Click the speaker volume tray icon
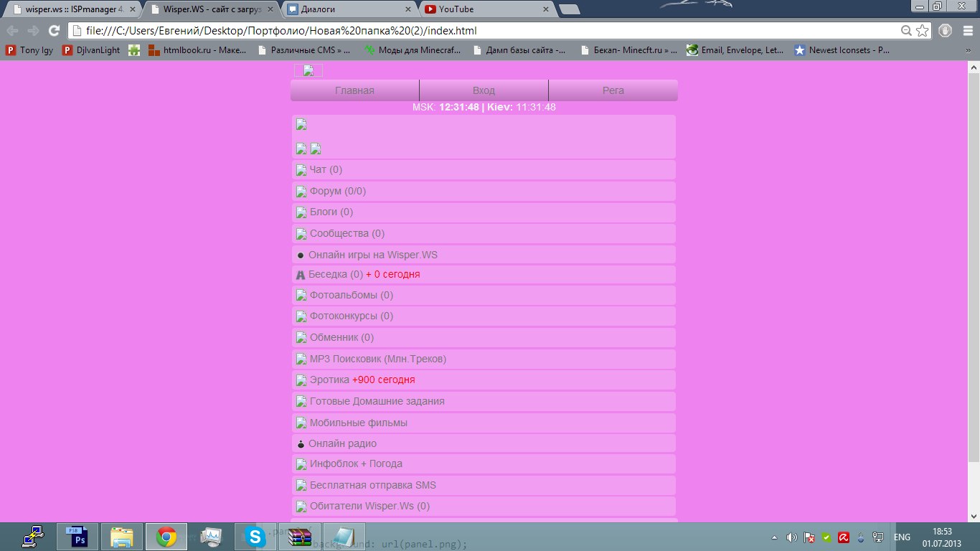 tap(792, 537)
